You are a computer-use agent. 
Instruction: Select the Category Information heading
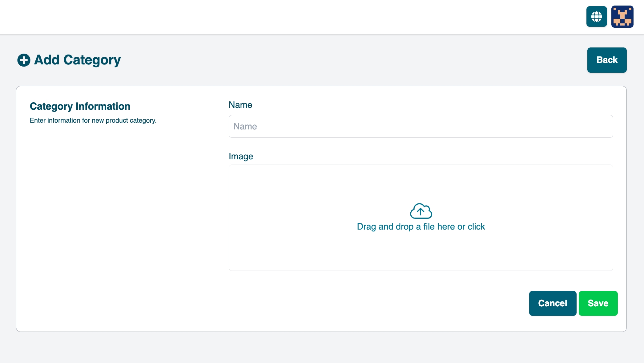80,106
